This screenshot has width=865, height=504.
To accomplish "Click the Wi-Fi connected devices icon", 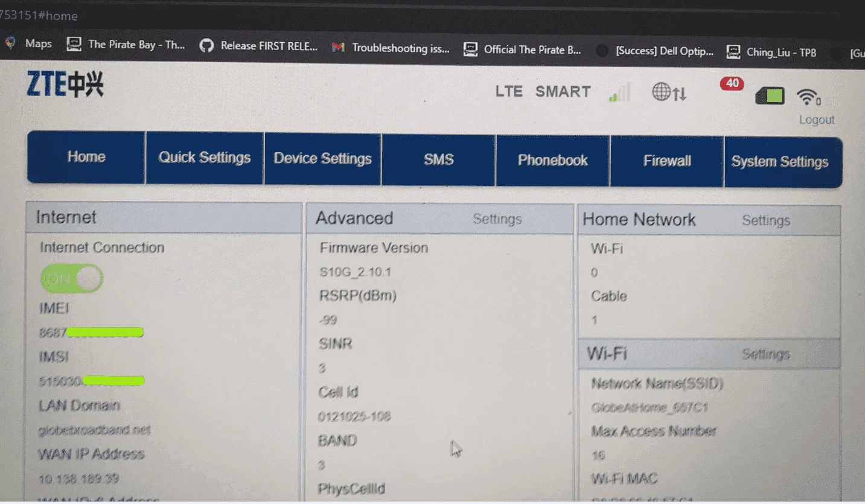I will point(808,97).
